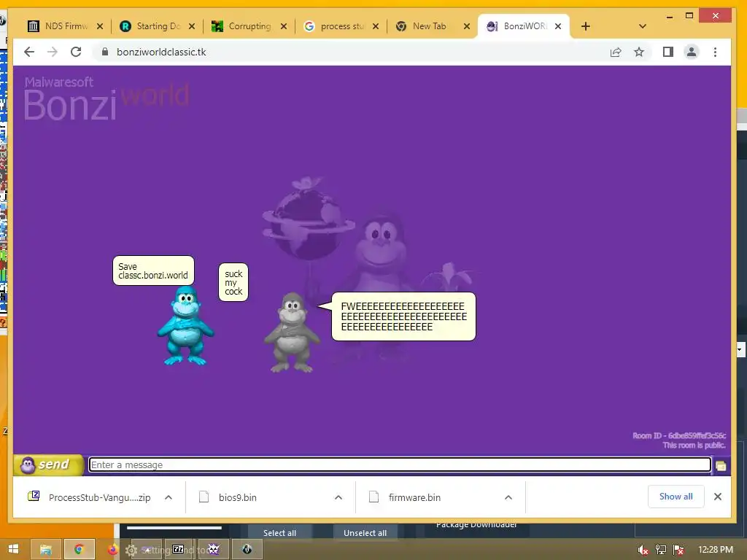Viewport: 747px width, 560px height.
Task: Close the Starting Do tab
Action: point(192,26)
